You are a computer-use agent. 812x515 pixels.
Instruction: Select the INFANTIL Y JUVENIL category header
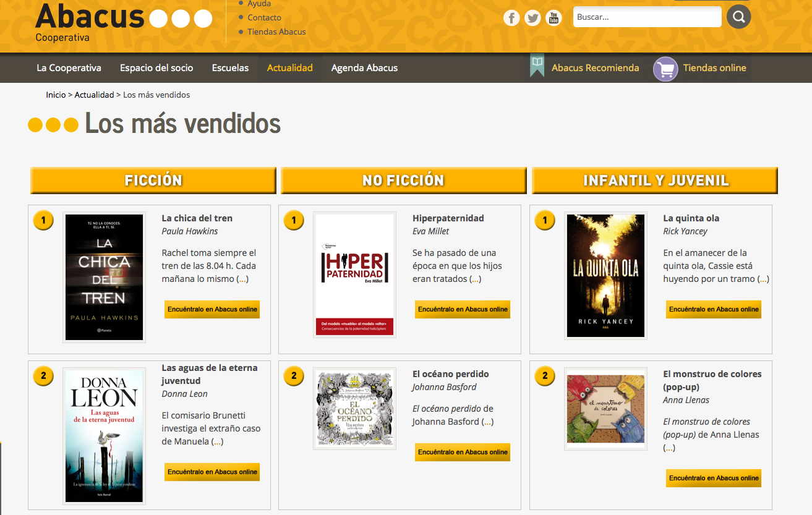pyautogui.click(x=656, y=181)
